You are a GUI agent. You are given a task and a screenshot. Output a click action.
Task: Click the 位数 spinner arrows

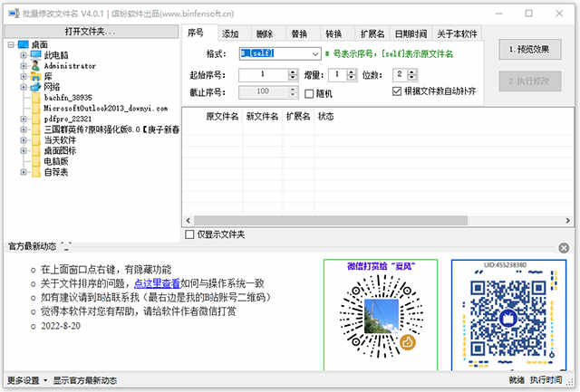tap(412, 74)
